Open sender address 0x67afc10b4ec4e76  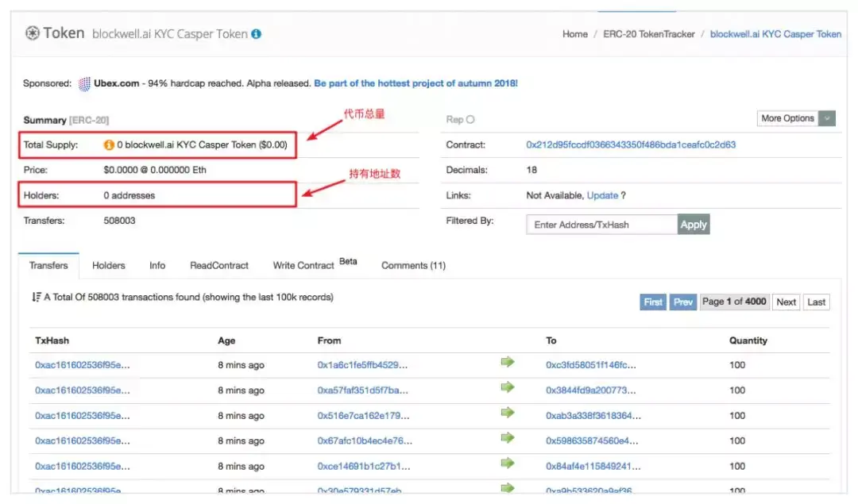click(365, 441)
